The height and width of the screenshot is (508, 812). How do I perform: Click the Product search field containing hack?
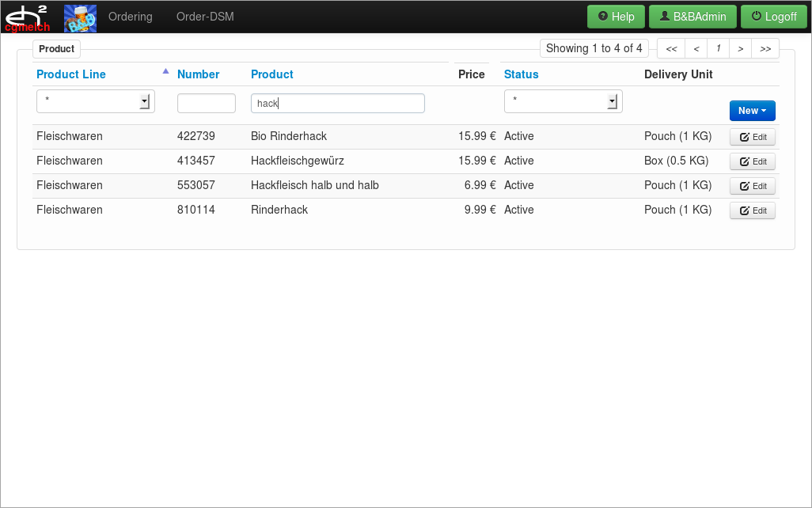(x=337, y=103)
